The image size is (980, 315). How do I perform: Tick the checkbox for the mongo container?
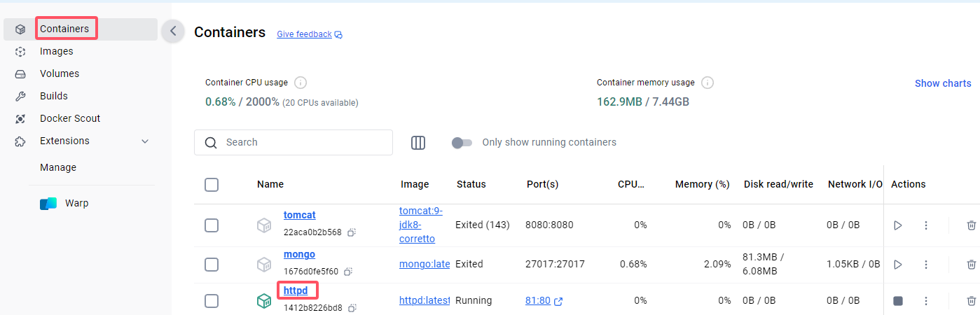[212, 265]
